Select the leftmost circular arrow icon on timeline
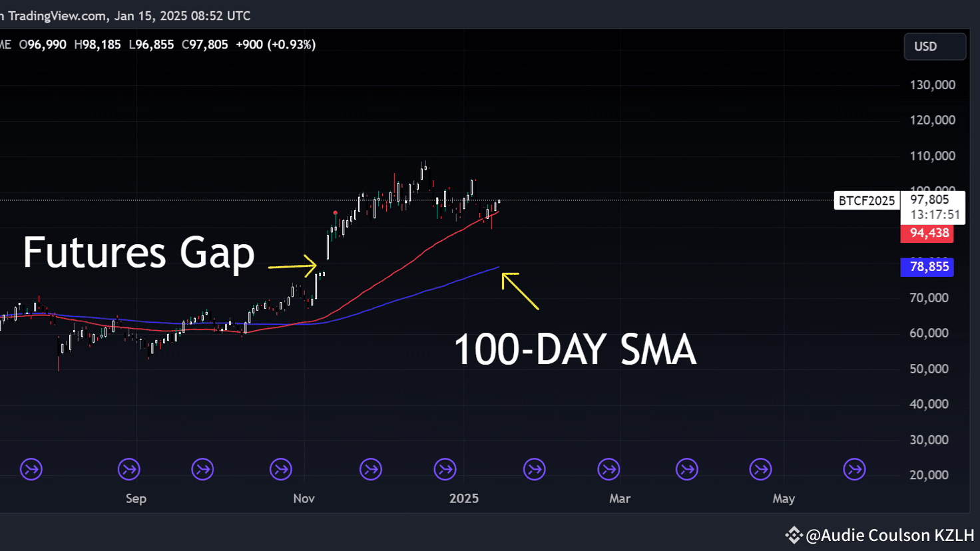This screenshot has width=980, height=551. click(x=31, y=469)
